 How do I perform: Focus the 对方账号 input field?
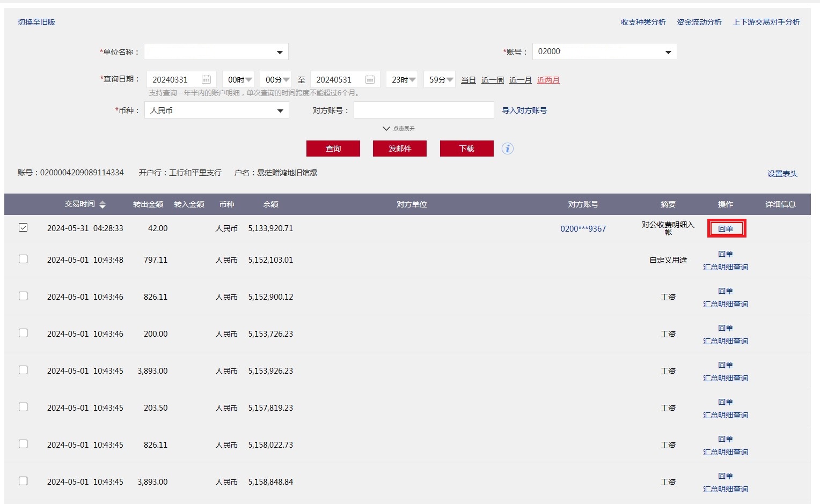click(x=423, y=110)
